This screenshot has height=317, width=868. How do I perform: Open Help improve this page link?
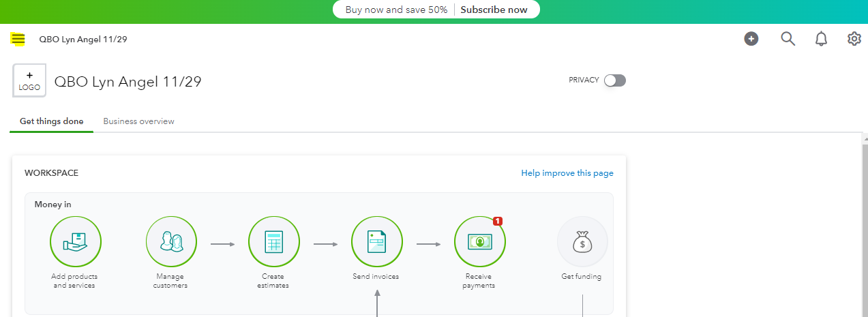[x=567, y=173]
